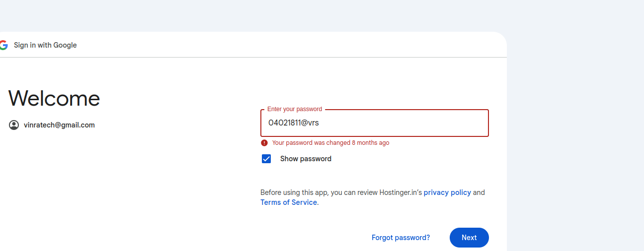Uncheck the Show password checkbox
Screen dimensions: 644x251
point(266,159)
